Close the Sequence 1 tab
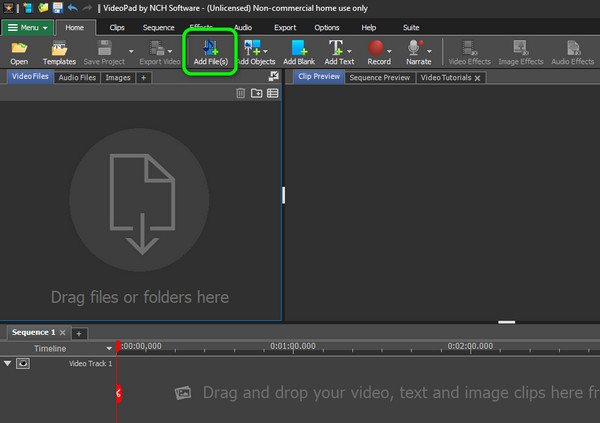 click(x=62, y=333)
